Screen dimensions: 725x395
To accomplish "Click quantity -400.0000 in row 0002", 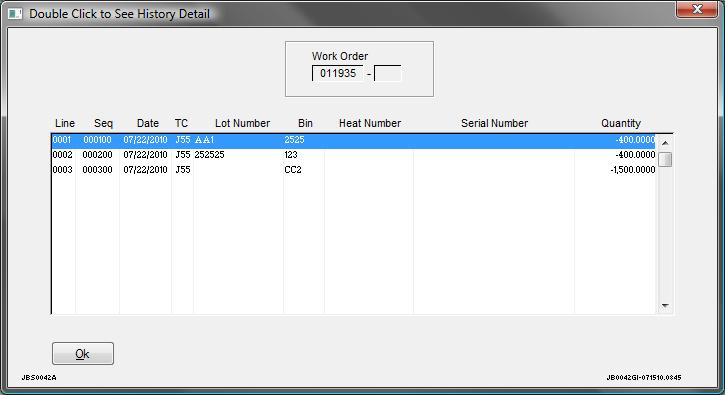I will [x=635, y=154].
